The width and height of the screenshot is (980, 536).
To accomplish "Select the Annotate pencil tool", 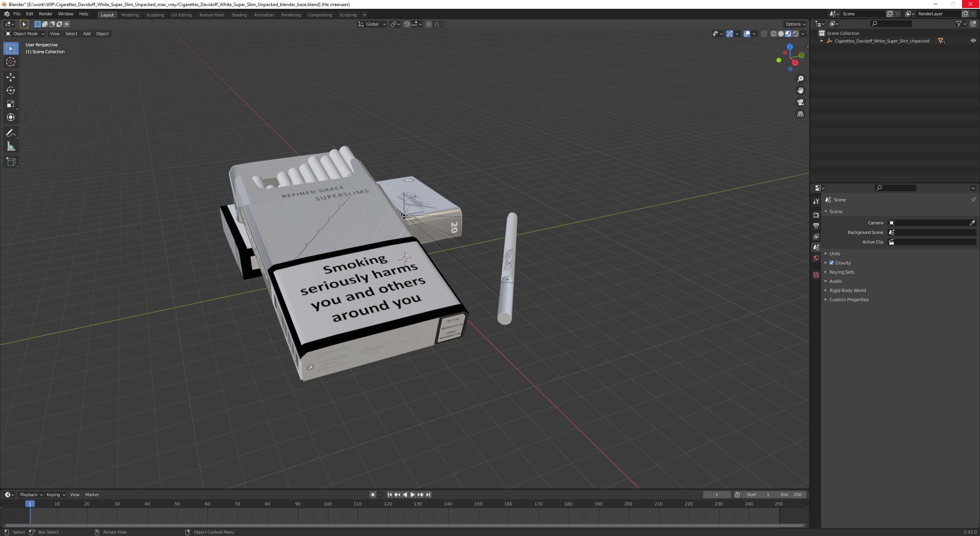I will point(10,133).
